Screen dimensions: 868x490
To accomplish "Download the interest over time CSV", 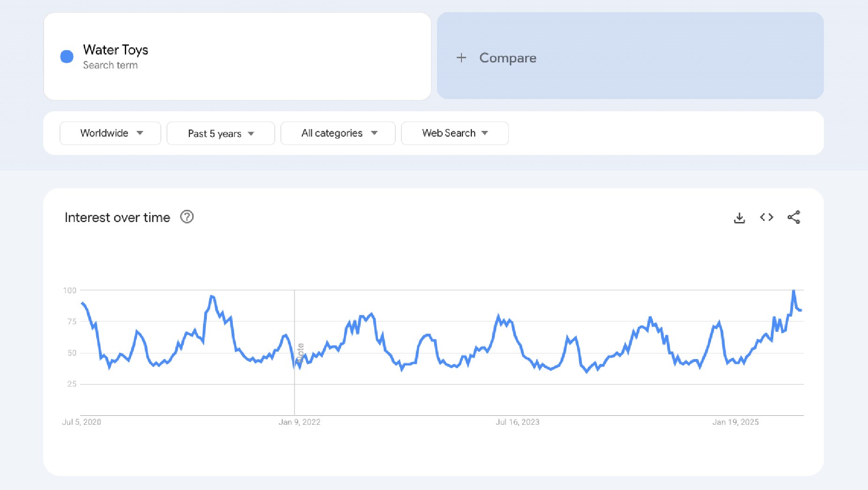I will coord(740,218).
